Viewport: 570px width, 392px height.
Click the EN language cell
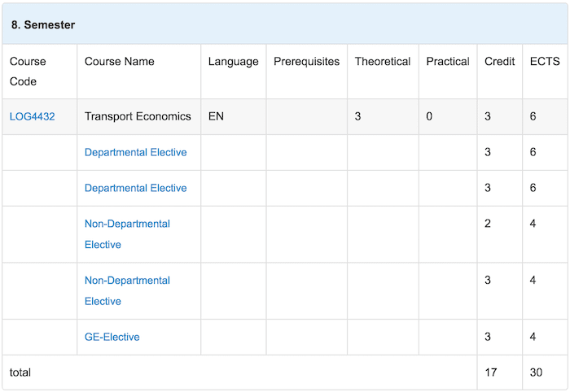(x=234, y=116)
